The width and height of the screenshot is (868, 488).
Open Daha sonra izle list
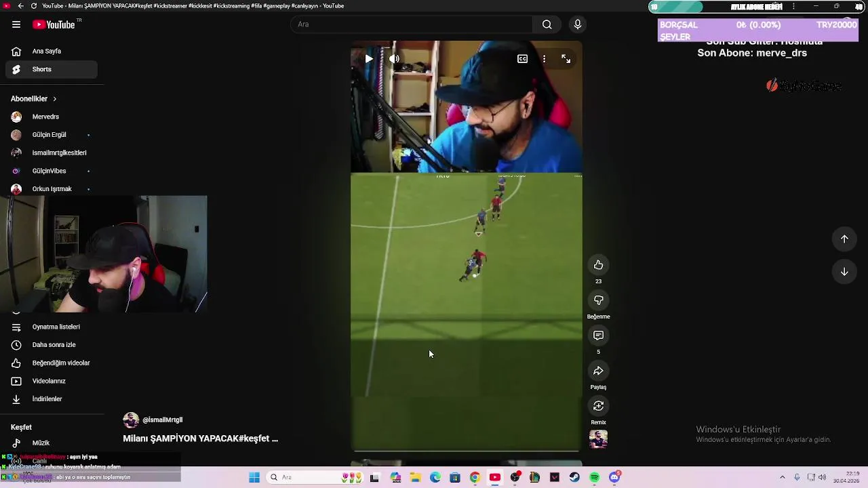click(52, 345)
